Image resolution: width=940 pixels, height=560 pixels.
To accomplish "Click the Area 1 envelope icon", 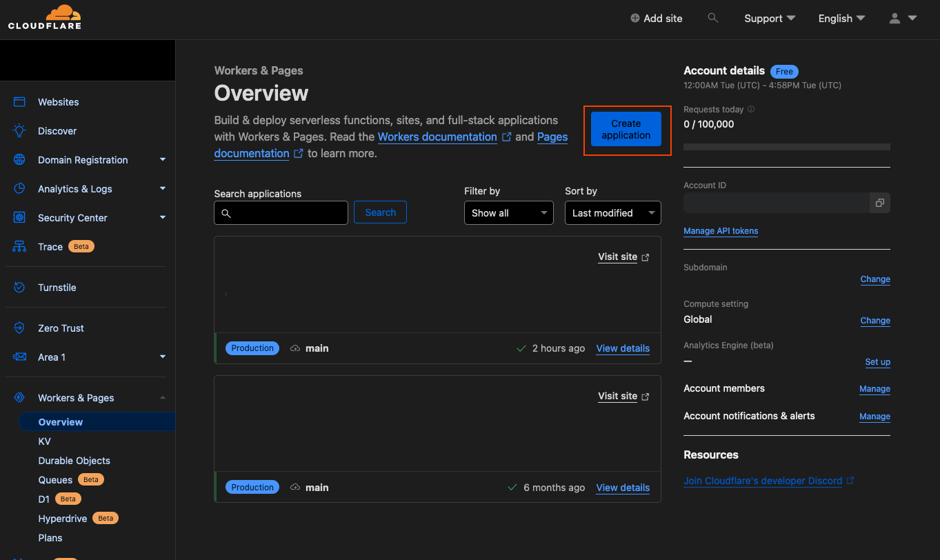I will 19,357.
